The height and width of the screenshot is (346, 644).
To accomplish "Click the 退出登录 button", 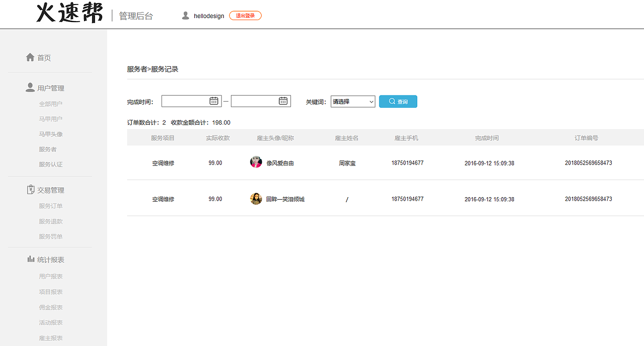I will click(245, 15).
